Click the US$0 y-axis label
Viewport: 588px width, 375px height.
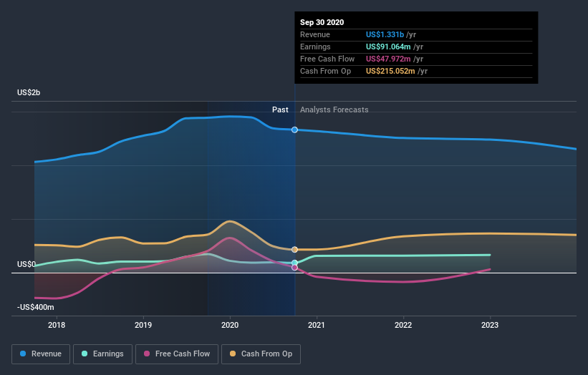[x=26, y=265]
